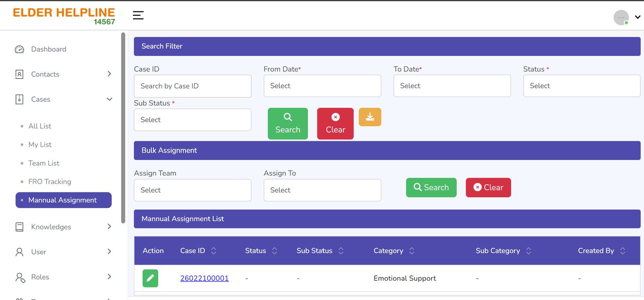The image size is (644, 300).
Task: Click the Search by Case ID input field
Action: point(192,86)
